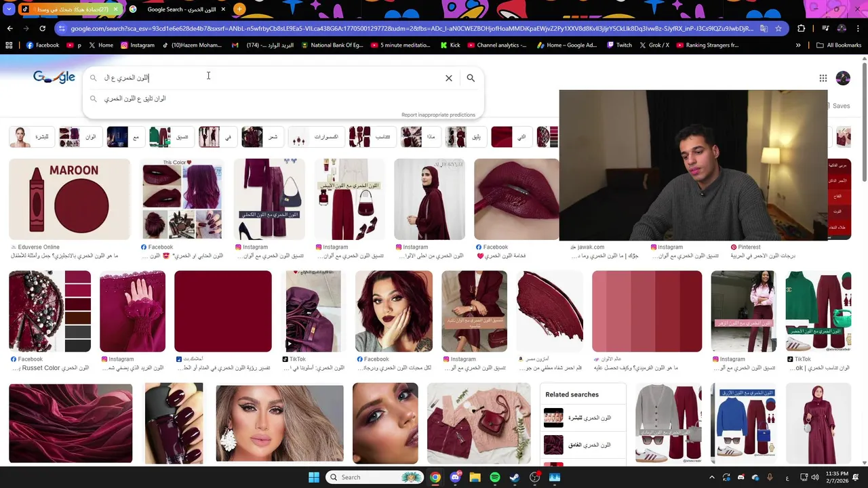This screenshot has width=868, height=488.
Task: Open the MAROON crayon image result
Action: pos(69,199)
